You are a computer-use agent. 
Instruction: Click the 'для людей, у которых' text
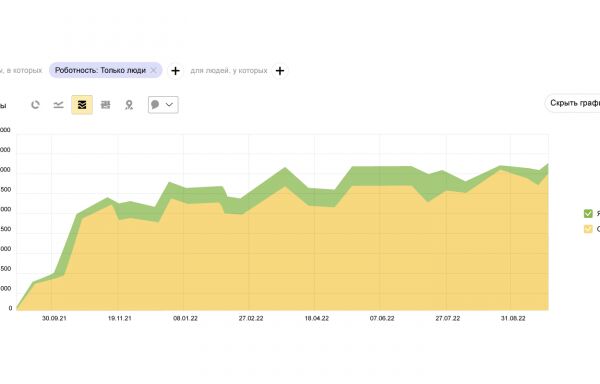[x=229, y=71]
